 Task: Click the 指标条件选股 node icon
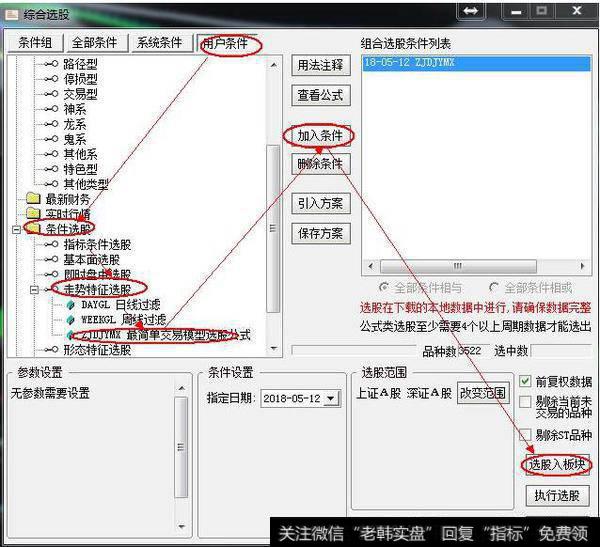pos(51,244)
